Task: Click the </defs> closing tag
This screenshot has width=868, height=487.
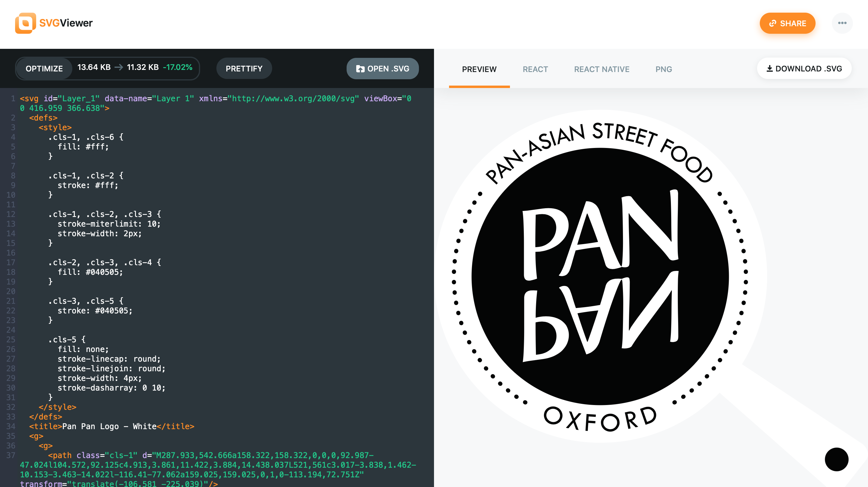Action: 46,416
